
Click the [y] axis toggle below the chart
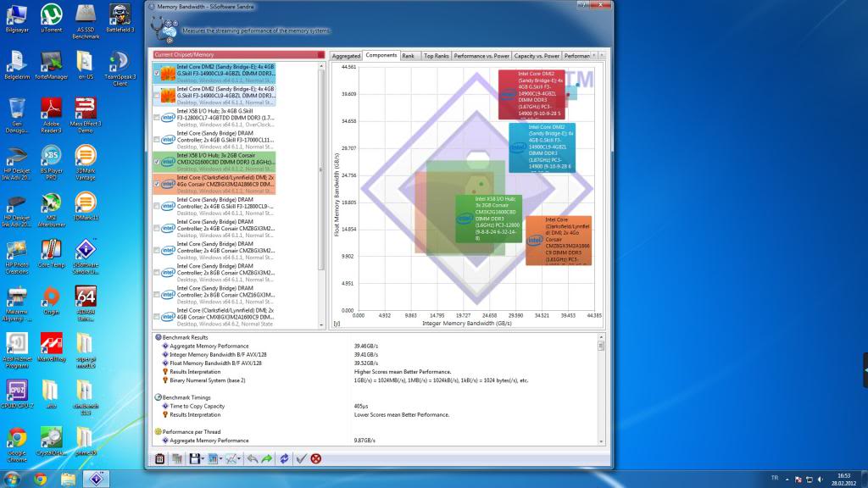[337, 324]
